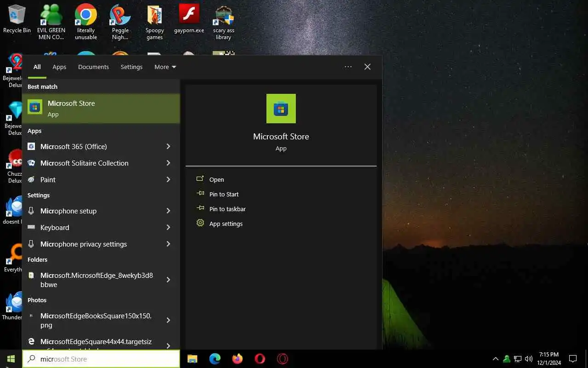Select the Peggle Nights desktop shortcut
The width and height of the screenshot is (588, 368).
pos(120,22)
